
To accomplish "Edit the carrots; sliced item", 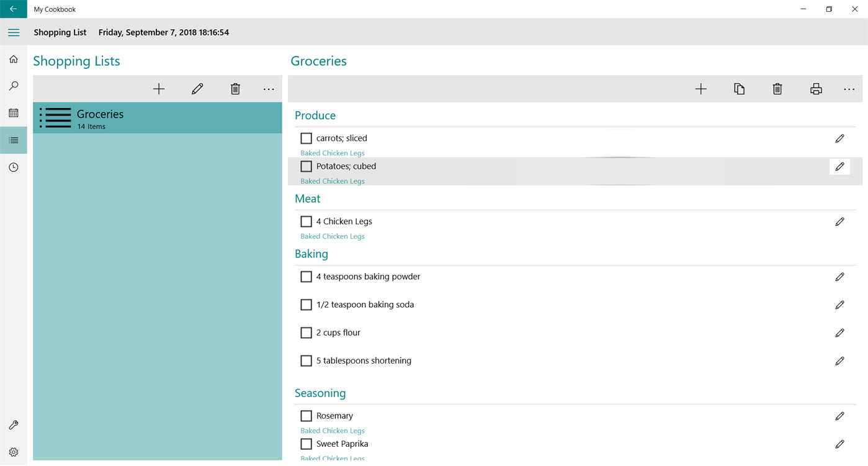I will [839, 138].
